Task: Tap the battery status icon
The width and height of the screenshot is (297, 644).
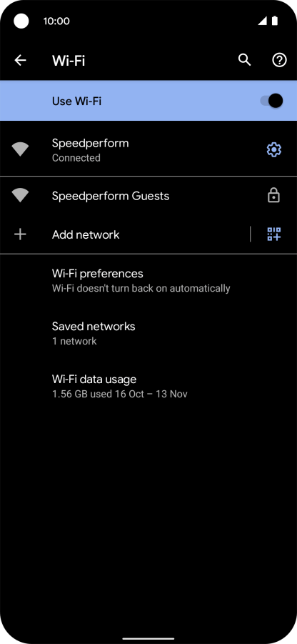Action: click(x=274, y=21)
